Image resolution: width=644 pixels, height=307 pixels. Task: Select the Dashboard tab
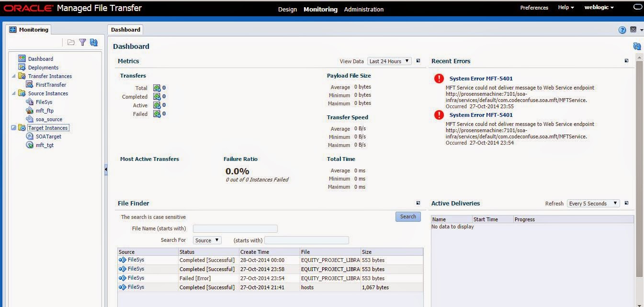click(x=125, y=30)
